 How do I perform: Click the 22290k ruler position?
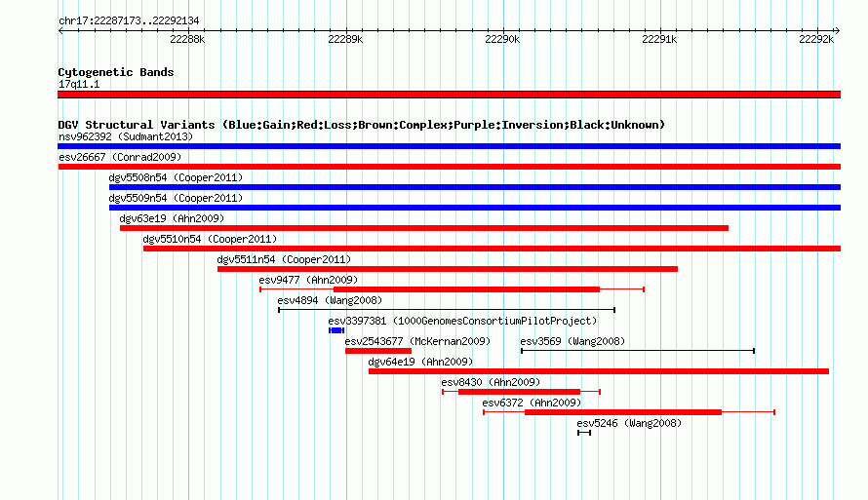[x=502, y=39]
